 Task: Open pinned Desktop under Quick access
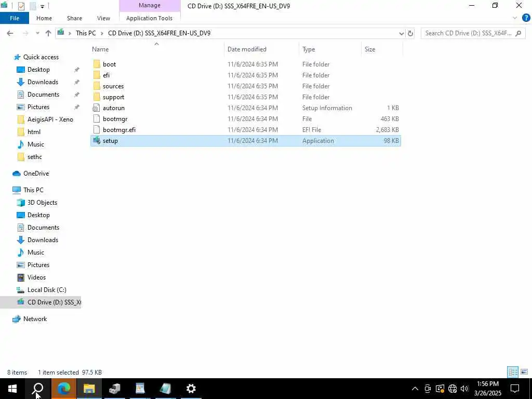[38, 70]
